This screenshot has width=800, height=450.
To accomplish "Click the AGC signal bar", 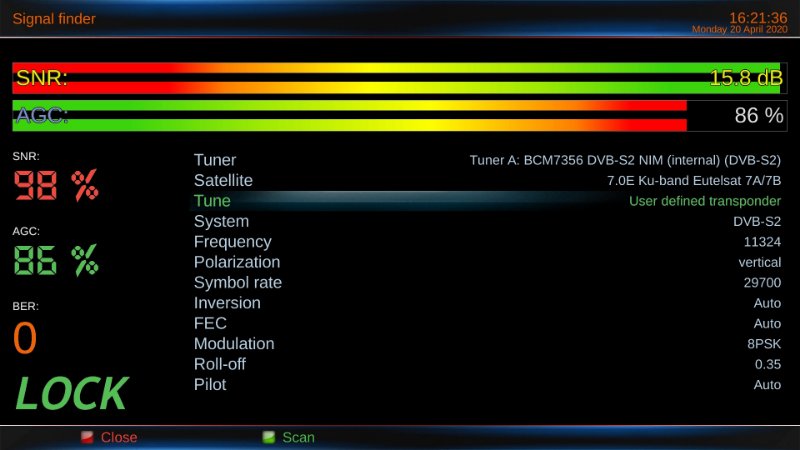I will coord(399,116).
